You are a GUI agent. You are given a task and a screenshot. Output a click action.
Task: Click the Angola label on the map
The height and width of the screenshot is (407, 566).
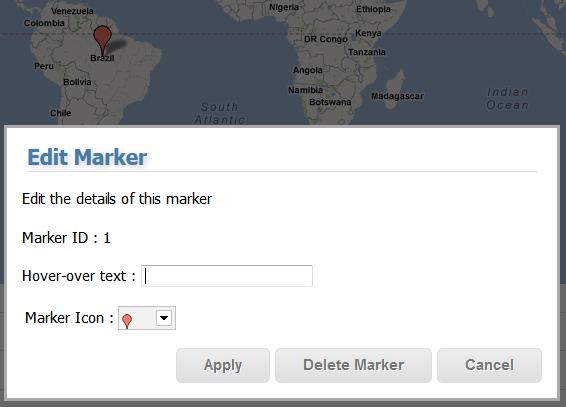pyautogui.click(x=308, y=70)
